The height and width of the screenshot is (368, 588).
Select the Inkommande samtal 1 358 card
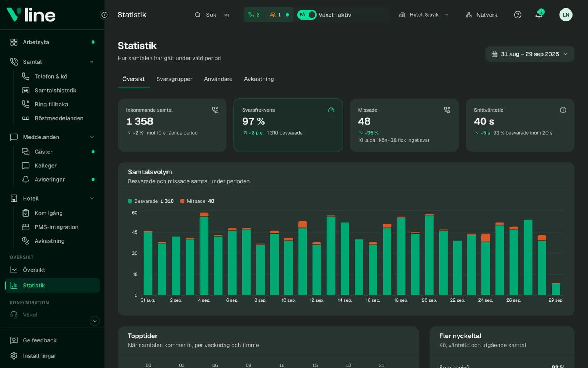point(172,125)
